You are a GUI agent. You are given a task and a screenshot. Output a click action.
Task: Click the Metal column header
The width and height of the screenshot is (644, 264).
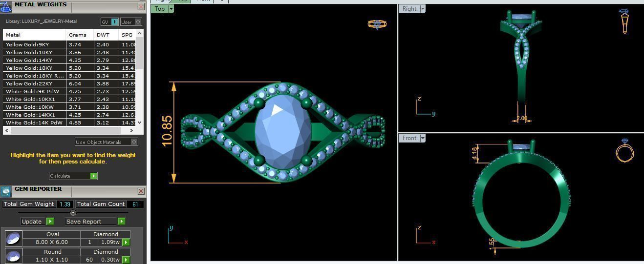coord(34,35)
